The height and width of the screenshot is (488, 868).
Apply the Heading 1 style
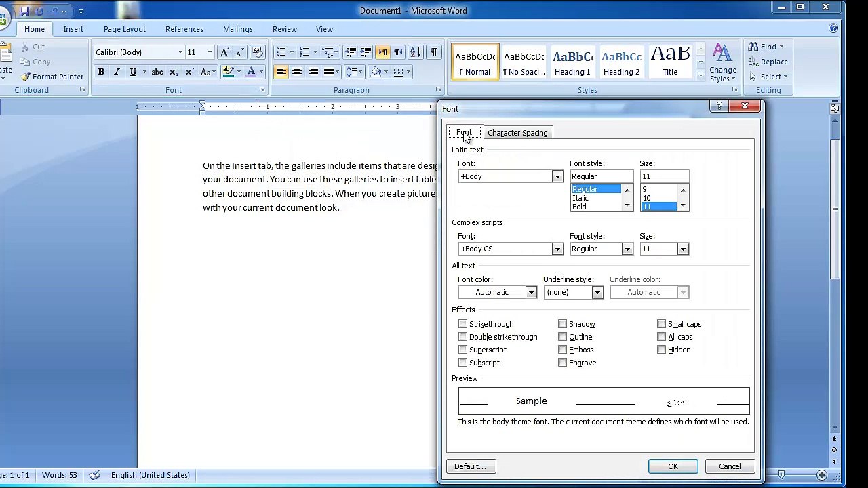[x=573, y=62]
